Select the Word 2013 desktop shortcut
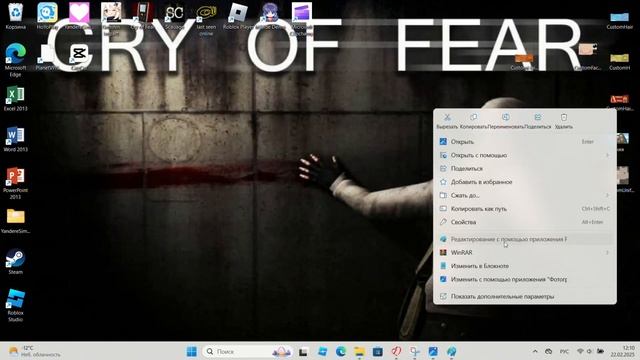This screenshot has width=640, height=360. click(16, 139)
